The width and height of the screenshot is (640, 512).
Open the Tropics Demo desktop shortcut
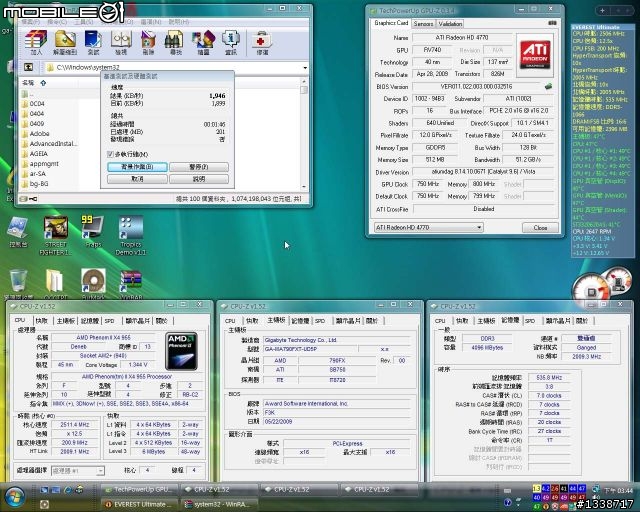(131, 235)
